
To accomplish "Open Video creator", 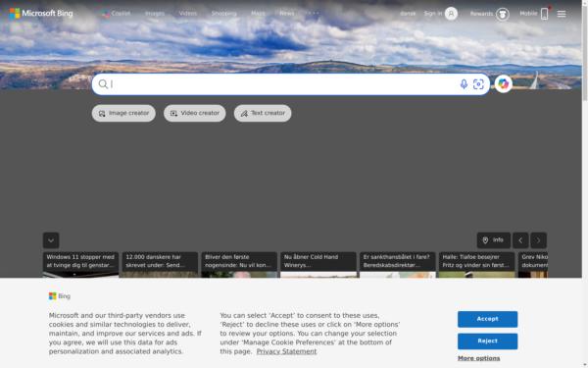I will (x=195, y=113).
